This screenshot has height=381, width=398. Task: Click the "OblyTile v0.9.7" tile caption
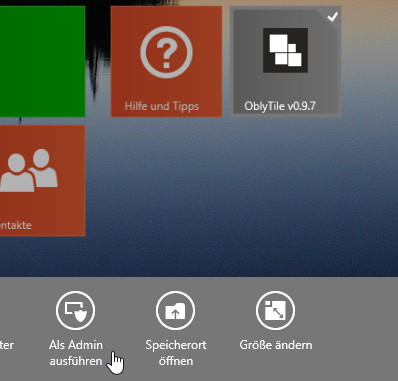[280, 106]
